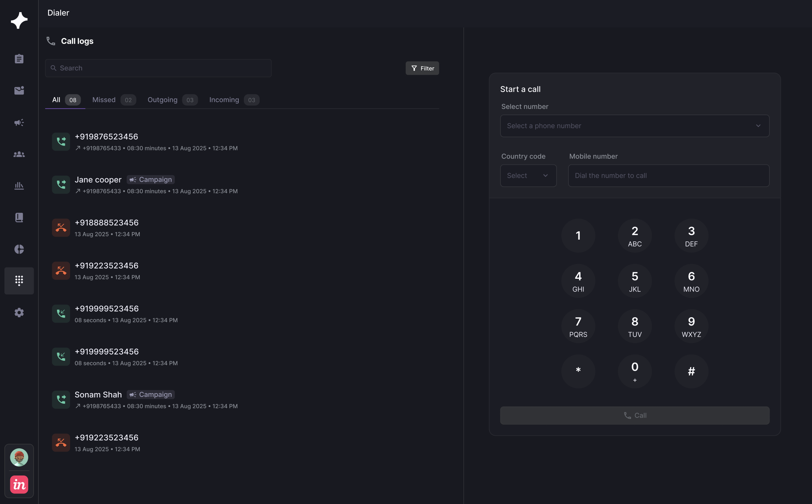Switch to the Incoming calls tab
This screenshot has height=504, width=812.
234,100
